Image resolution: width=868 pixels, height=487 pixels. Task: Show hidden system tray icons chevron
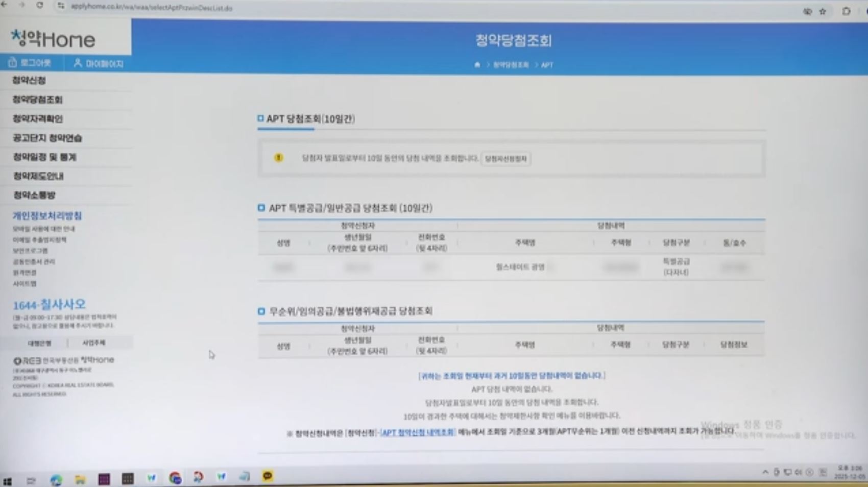click(765, 472)
